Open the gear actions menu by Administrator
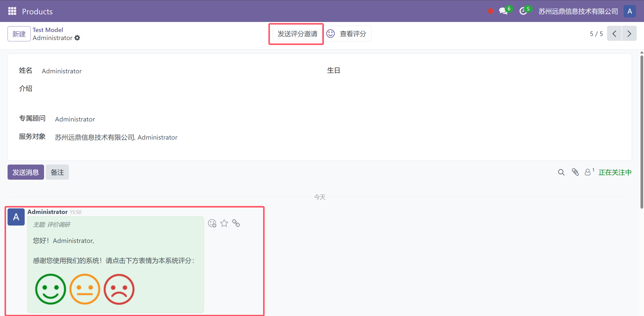644x316 pixels. (78, 38)
